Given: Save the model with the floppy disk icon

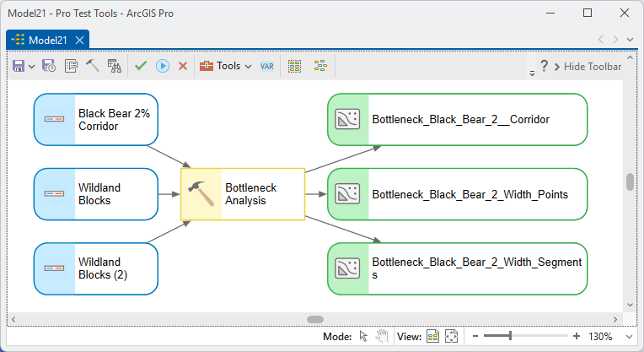Looking at the screenshot, I should tap(19, 66).
